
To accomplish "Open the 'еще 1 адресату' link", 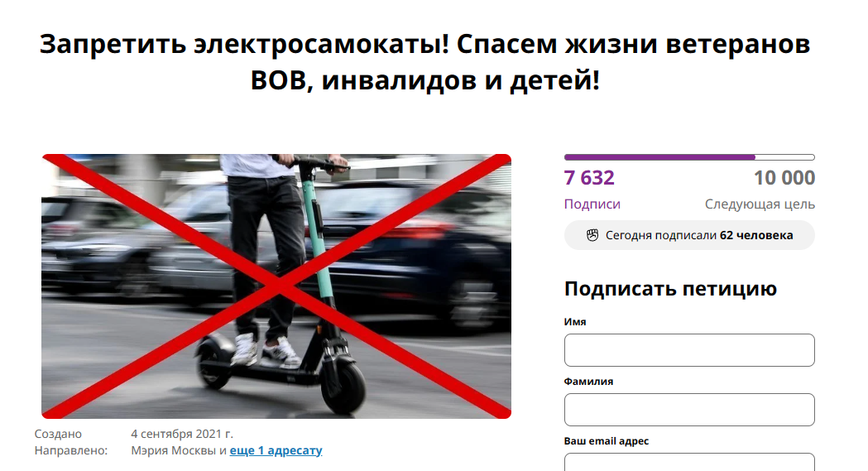I will coord(276,450).
